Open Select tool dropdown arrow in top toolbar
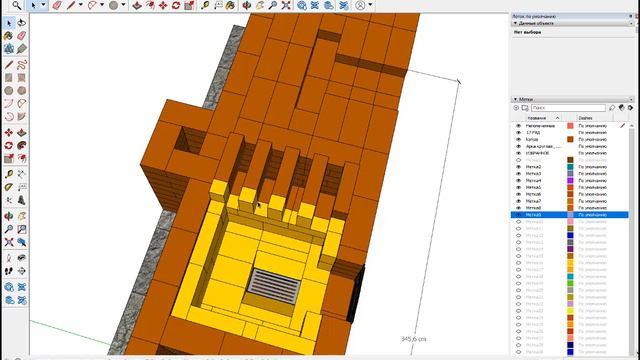640x360 pixels. pyautogui.click(x=43, y=5)
